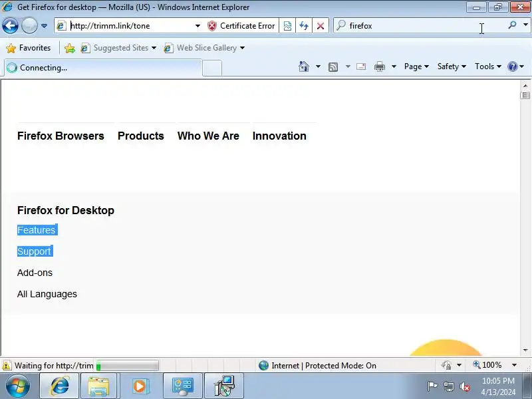The height and width of the screenshot is (399, 532).
Task: Click the muted volume tray icon
Action: point(464,386)
